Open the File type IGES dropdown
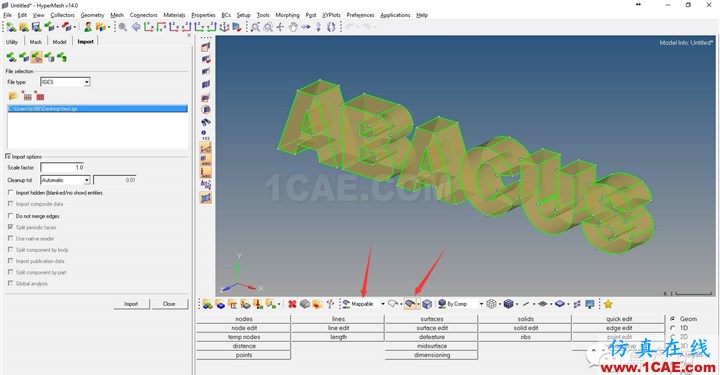 point(65,82)
